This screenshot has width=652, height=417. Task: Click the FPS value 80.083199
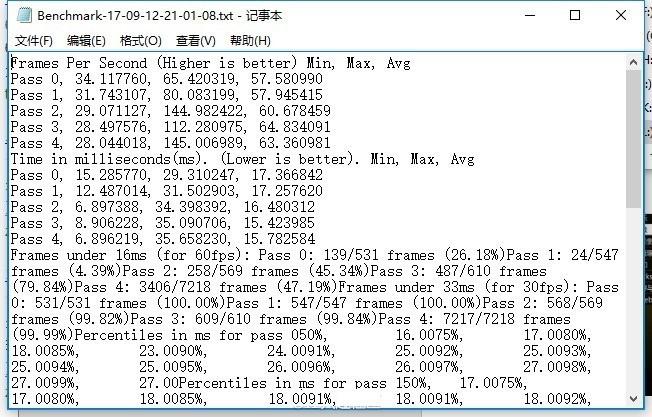point(201,95)
